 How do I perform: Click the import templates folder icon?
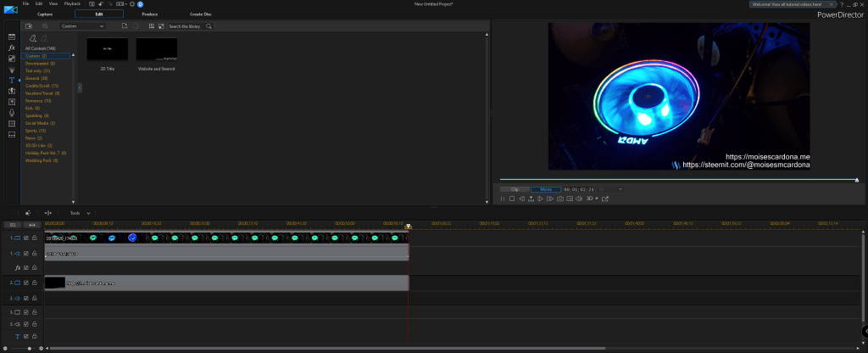click(29, 26)
